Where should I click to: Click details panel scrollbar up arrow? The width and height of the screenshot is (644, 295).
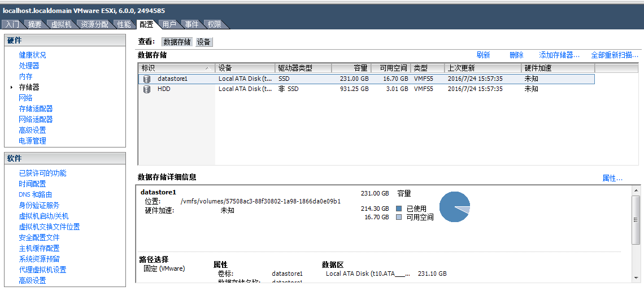pos(636,190)
